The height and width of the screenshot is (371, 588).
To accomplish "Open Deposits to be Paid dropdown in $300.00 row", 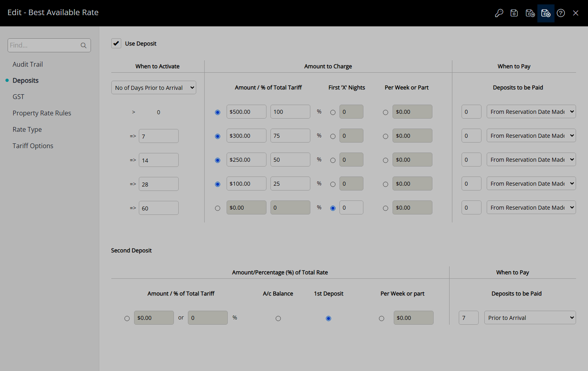I will [x=531, y=135].
